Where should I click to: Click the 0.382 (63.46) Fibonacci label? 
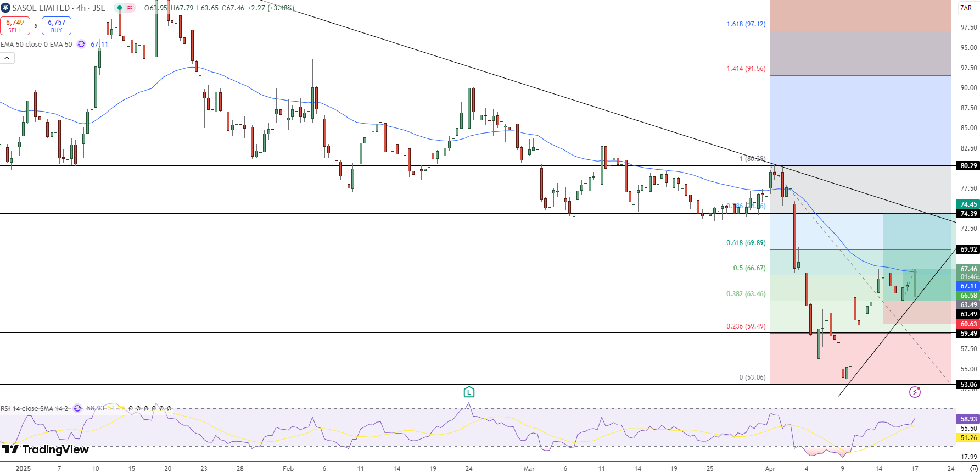(746, 294)
